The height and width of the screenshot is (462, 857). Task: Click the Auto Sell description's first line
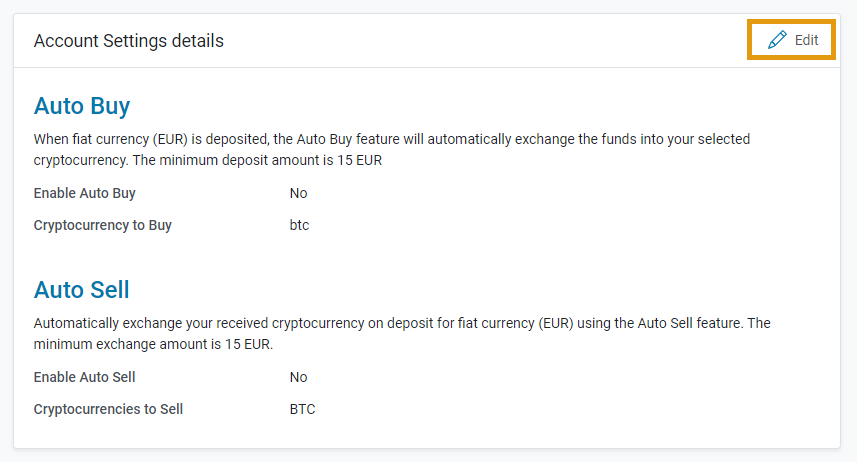tap(402, 323)
